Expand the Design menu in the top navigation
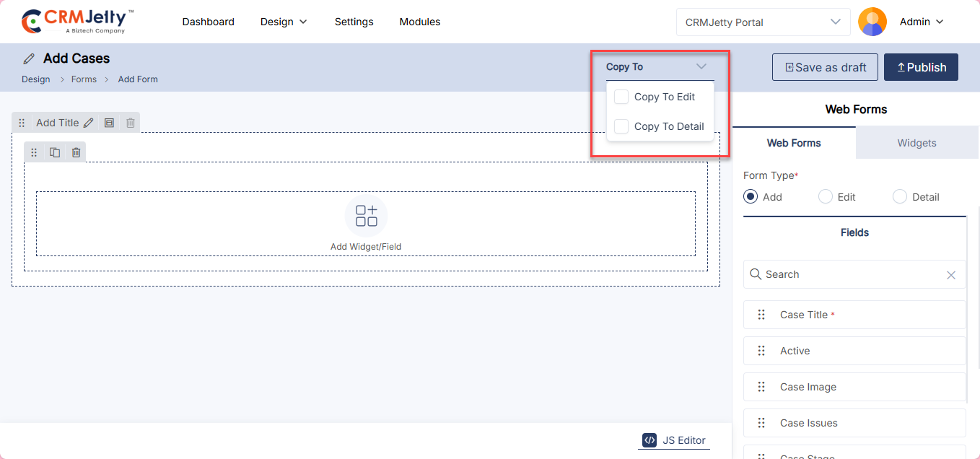Screen dimensions: 980x459 [284, 22]
